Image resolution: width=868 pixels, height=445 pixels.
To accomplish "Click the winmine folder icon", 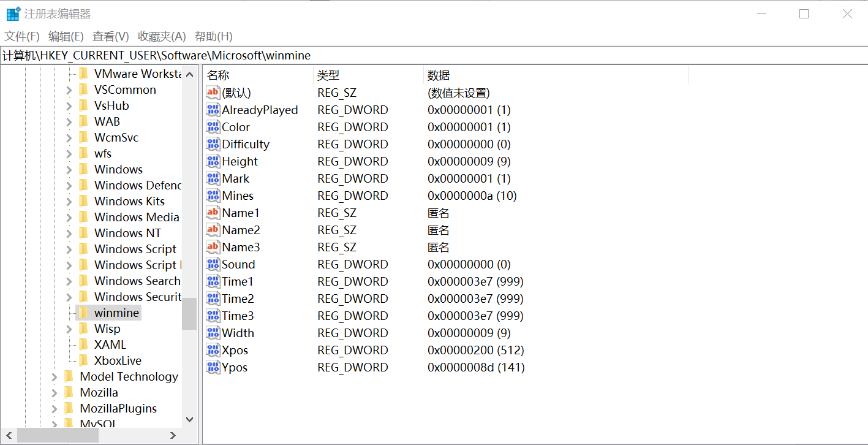I will click(x=83, y=313).
